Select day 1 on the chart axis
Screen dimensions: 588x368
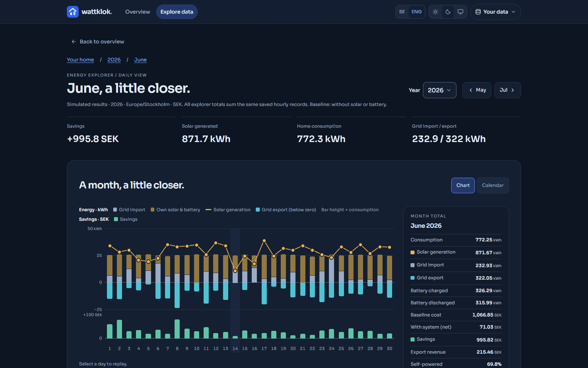(110, 348)
